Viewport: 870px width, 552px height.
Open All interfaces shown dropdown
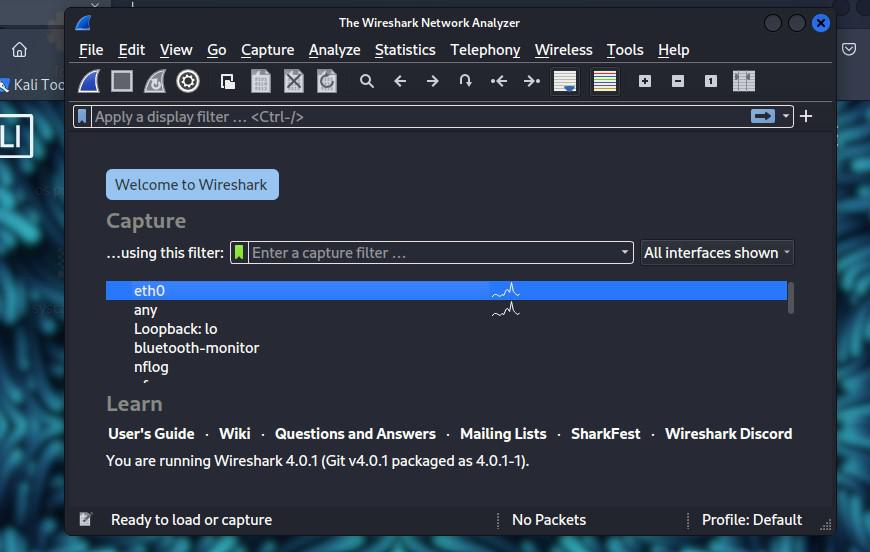pos(717,252)
